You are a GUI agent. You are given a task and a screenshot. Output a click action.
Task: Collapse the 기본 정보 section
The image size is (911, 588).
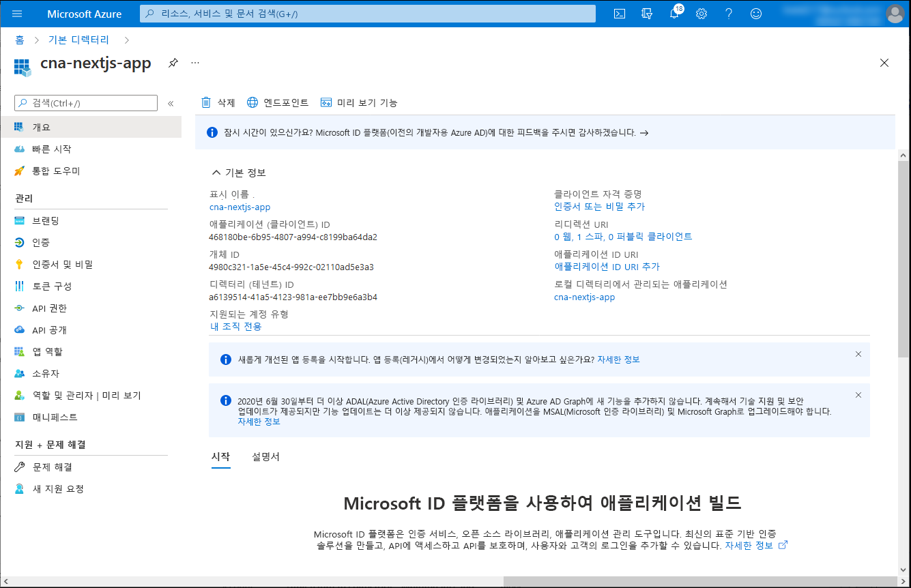click(x=238, y=173)
